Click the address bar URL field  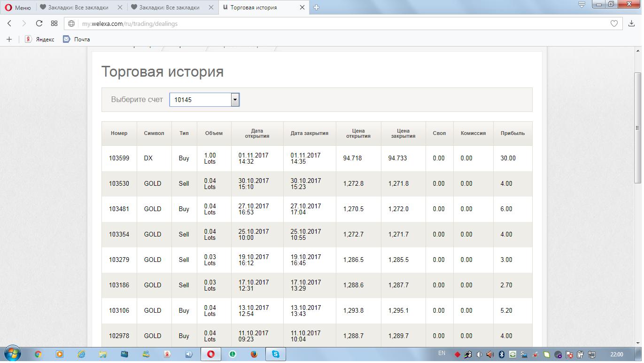[x=329, y=24]
